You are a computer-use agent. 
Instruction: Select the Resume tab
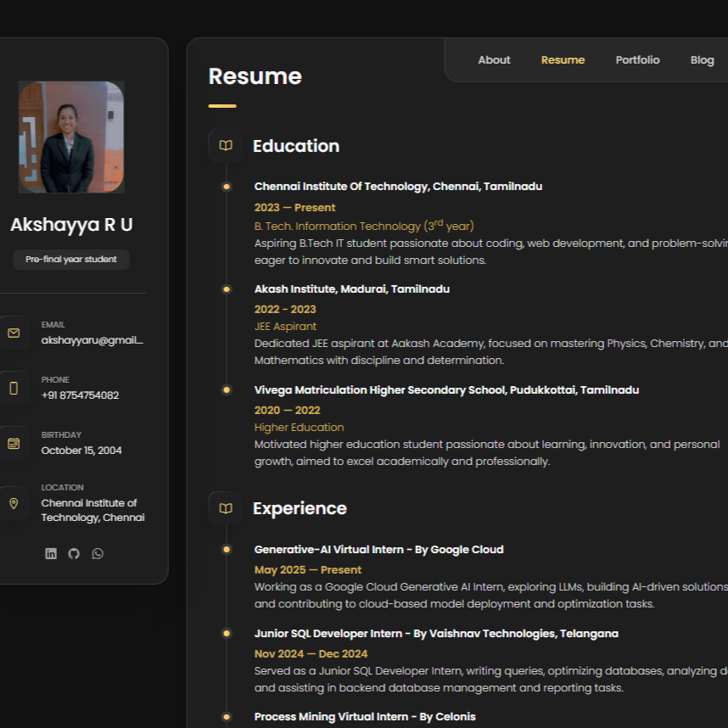tap(563, 60)
